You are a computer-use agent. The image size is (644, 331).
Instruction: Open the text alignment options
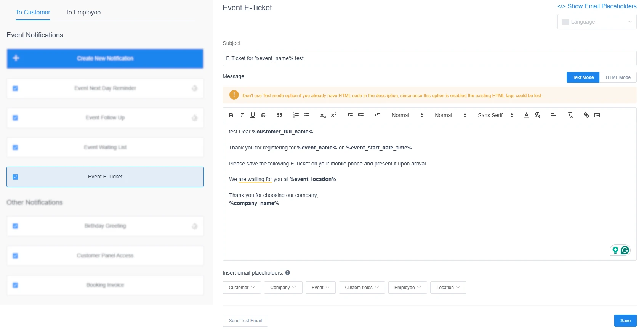(x=553, y=115)
